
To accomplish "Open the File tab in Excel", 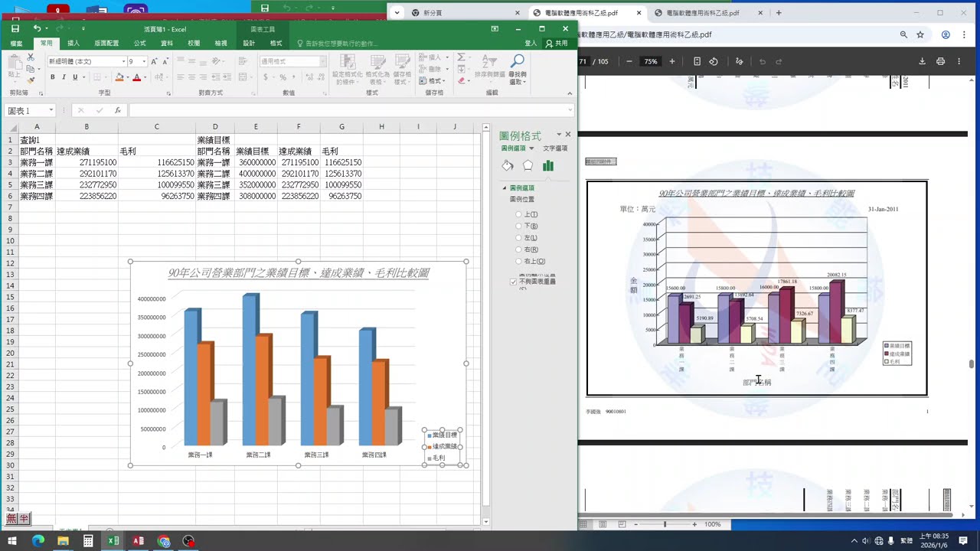I will click(16, 44).
